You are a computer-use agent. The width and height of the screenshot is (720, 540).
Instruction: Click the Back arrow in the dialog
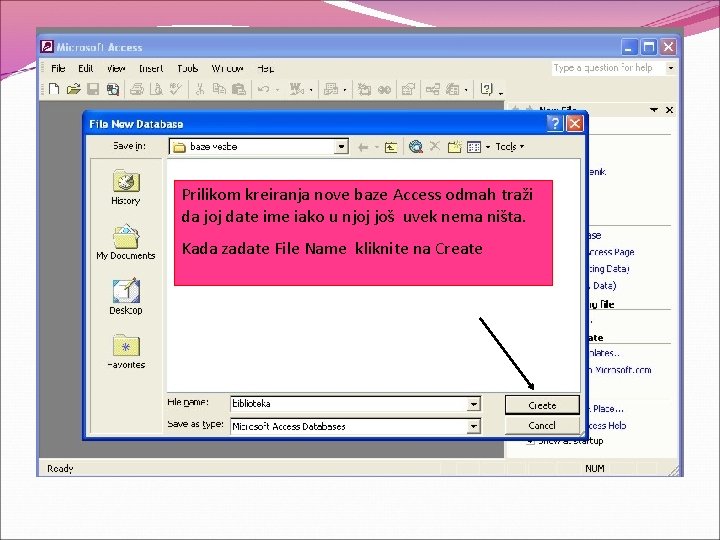pyautogui.click(x=363, y=147)
